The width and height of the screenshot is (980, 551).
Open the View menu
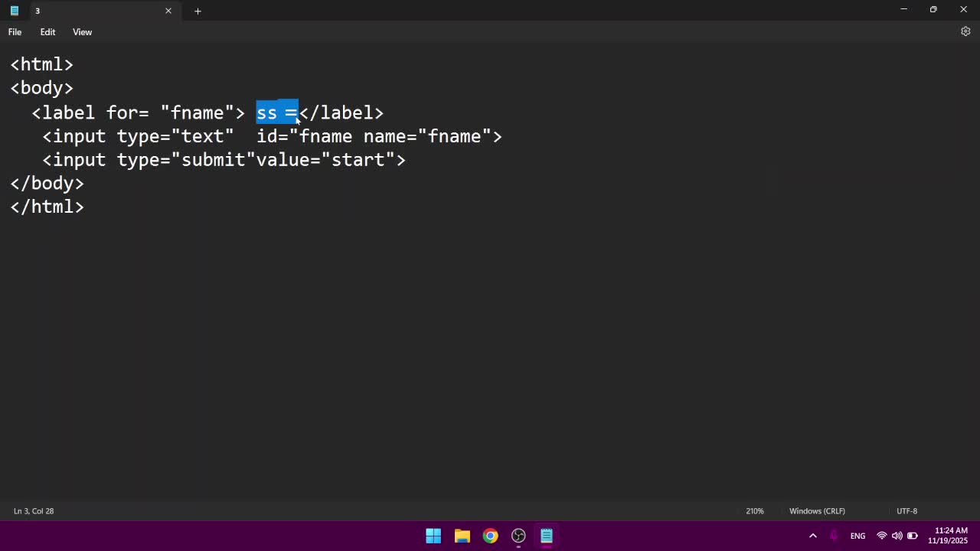coord(82,32)
